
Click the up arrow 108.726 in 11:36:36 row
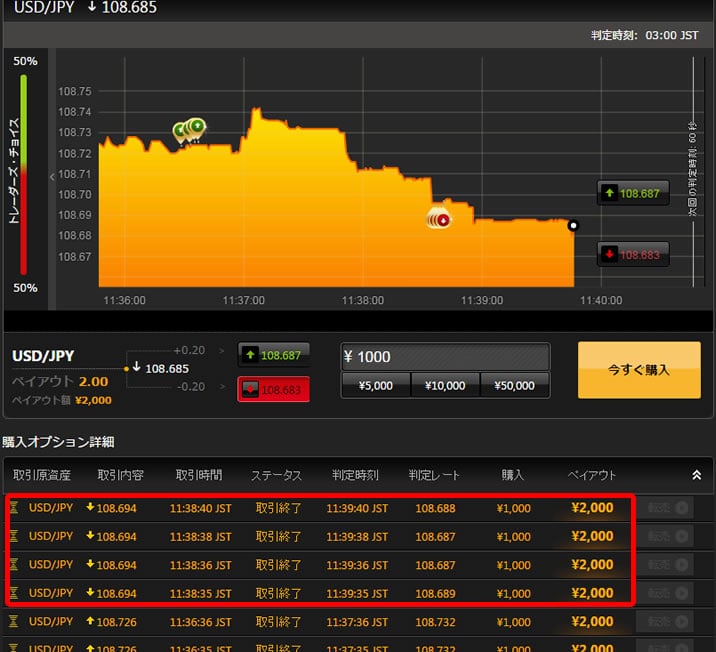[111, 621]
